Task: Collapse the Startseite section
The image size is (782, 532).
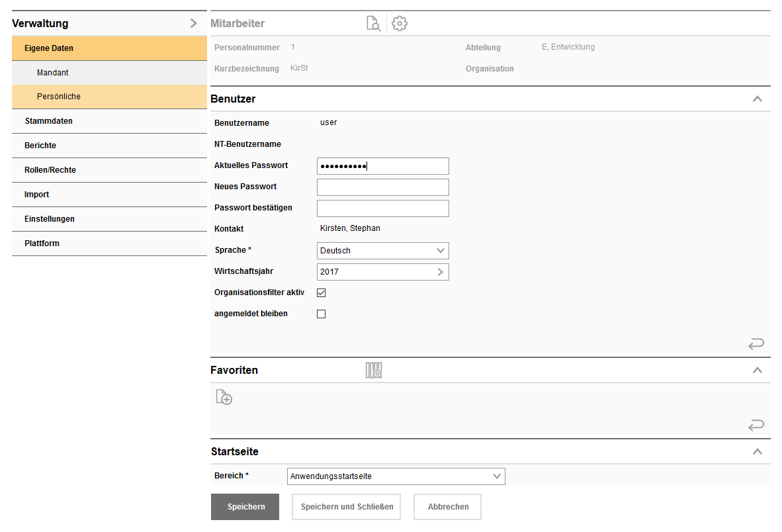Action: tap(758, 452)
